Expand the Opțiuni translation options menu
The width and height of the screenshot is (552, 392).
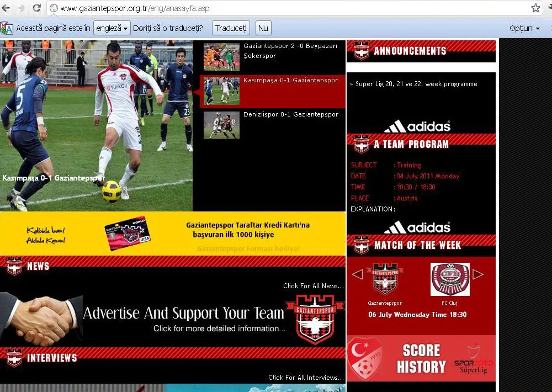coord(524,28)
